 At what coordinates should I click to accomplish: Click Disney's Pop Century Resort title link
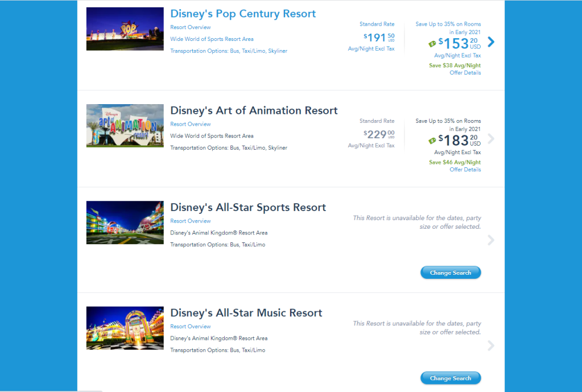click(243, 14)
